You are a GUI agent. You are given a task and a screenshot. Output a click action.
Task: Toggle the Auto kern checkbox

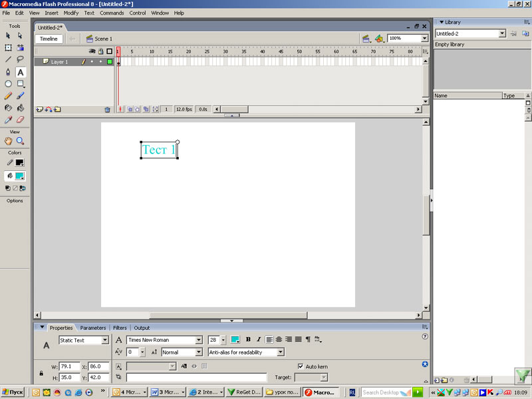[x=301, y=366]
